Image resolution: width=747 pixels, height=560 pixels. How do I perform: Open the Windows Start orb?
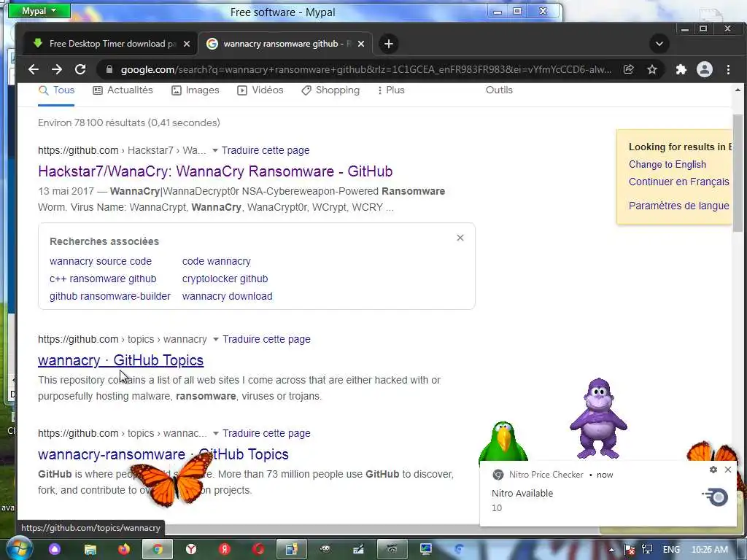click(19, 548)
